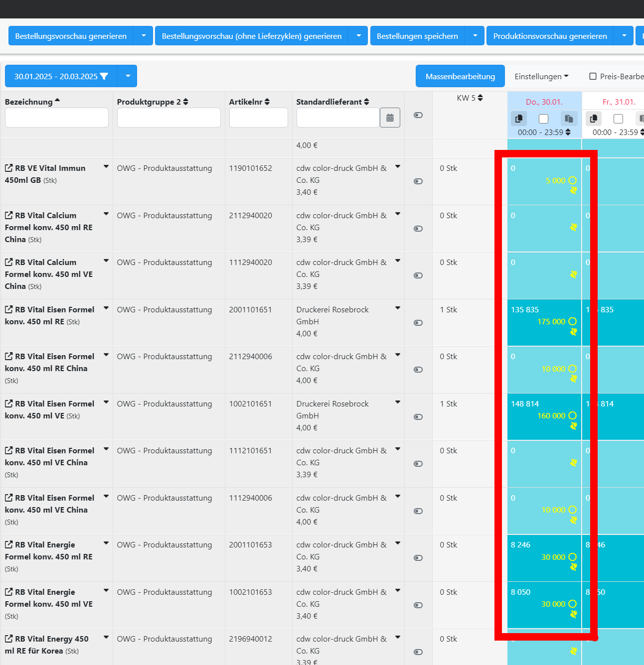
Task: Click the Bezeichnung filter input field
Action: tap(57, 118)
